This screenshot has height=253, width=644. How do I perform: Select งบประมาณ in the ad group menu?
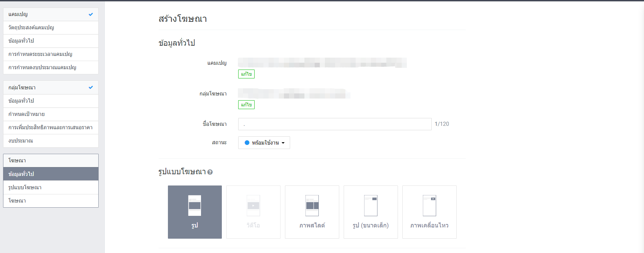pos(21,141)
